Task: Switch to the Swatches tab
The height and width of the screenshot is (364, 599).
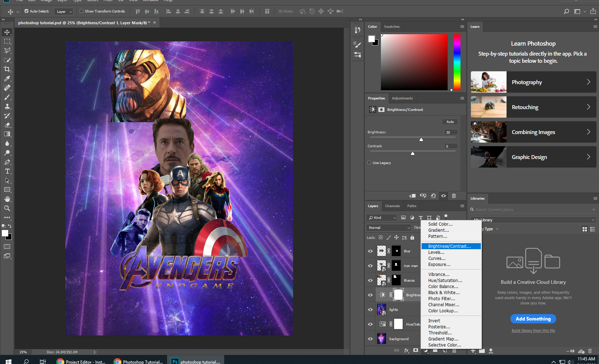Action: pyautogui.click(x=392, y=26)
